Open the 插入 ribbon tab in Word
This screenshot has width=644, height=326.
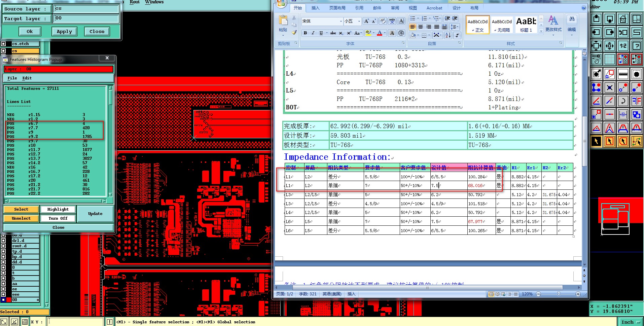[315, 8]
